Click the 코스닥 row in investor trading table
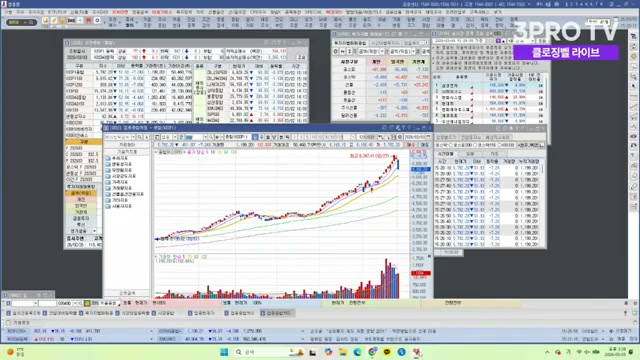Screen dimensions: 640x360 (x=381, y=77)
